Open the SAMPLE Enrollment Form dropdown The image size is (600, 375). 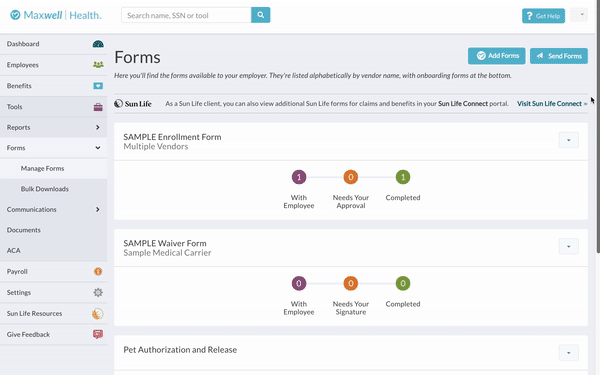569,140
